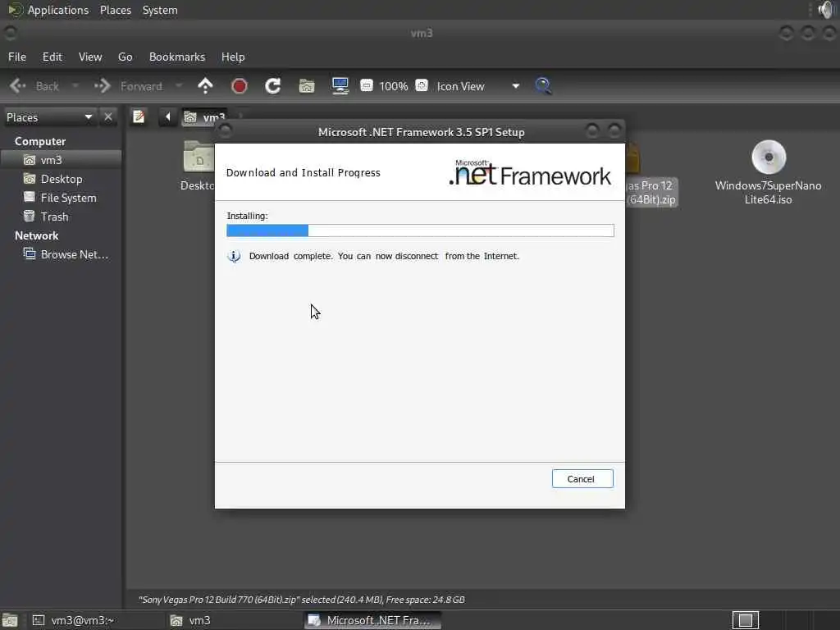840x630 pixels.
Task: Click the Forward arrow in the toolbar
Action: [x=102, y=85]
